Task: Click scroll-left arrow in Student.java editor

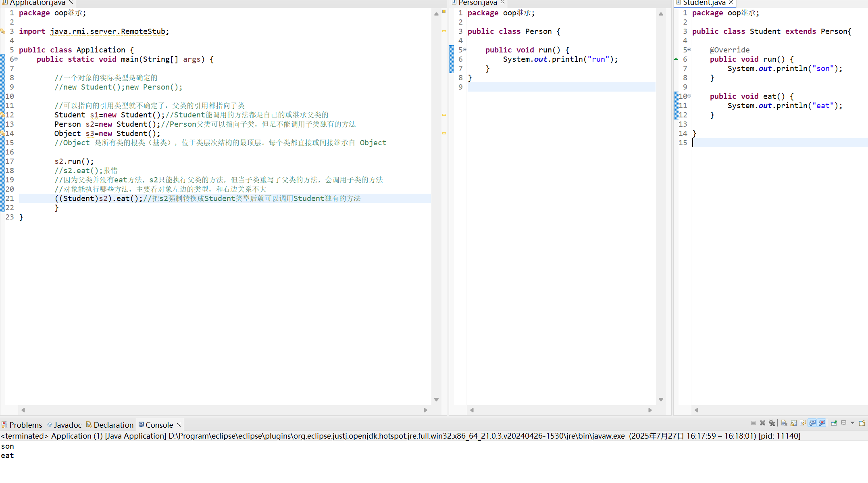Action: (697, 410)
